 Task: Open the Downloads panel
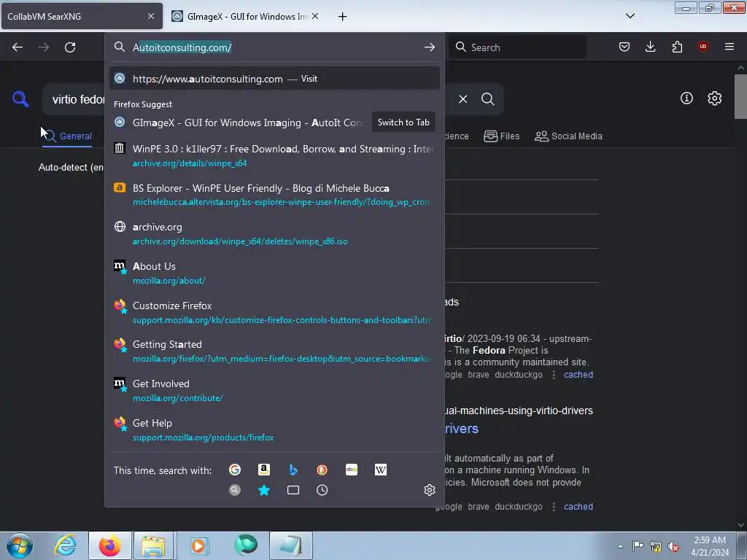(650, 47)
